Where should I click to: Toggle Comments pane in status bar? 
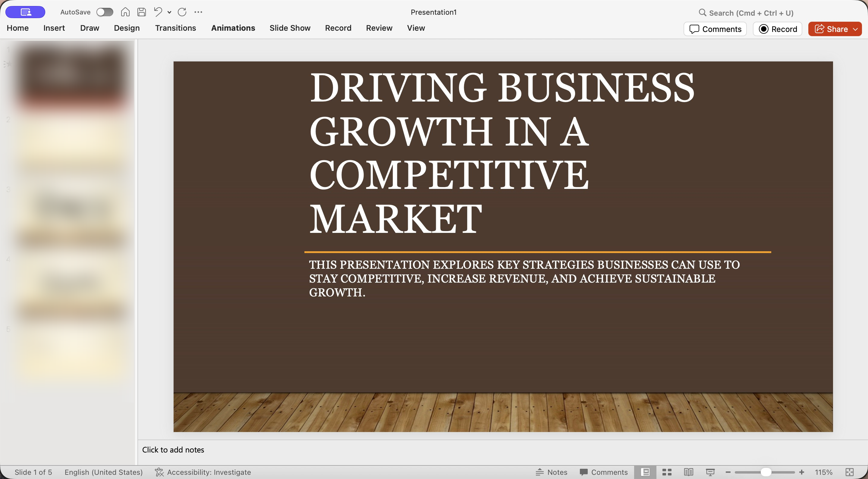pos(603,472)
